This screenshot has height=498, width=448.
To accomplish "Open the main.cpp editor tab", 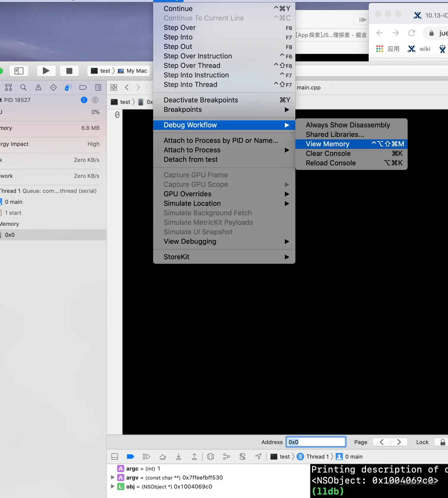I will (309, 87).
